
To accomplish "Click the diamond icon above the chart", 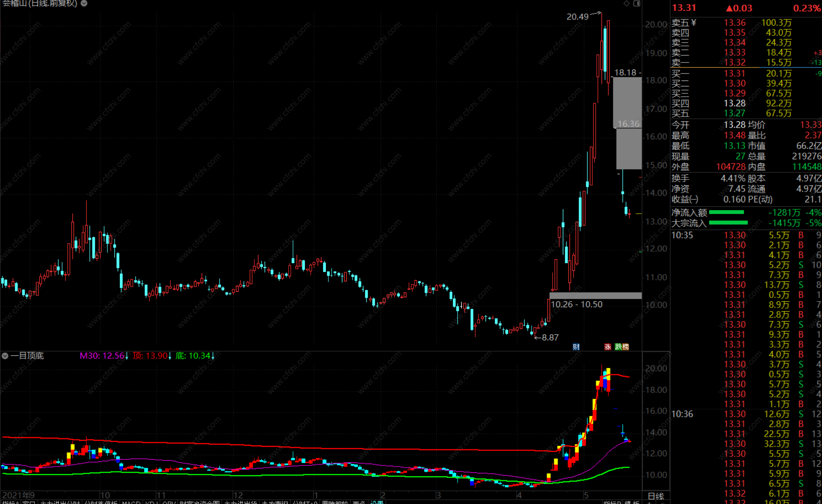I will [627, 3].
